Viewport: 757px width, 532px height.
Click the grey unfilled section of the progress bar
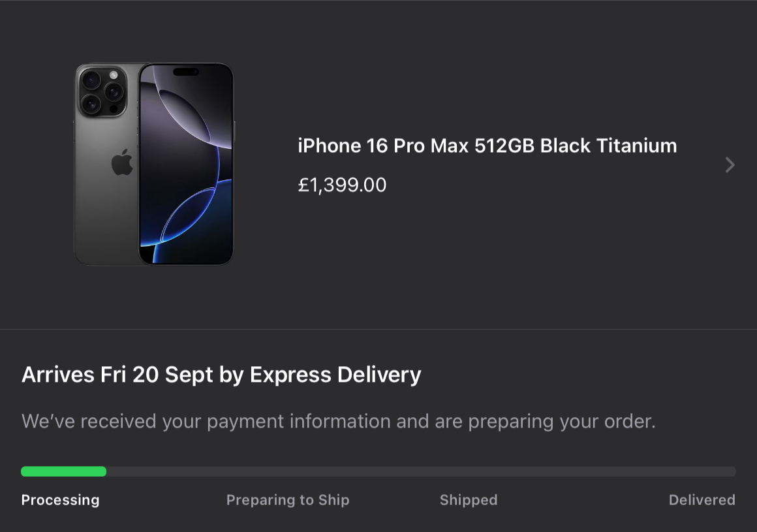click(421, 471)
